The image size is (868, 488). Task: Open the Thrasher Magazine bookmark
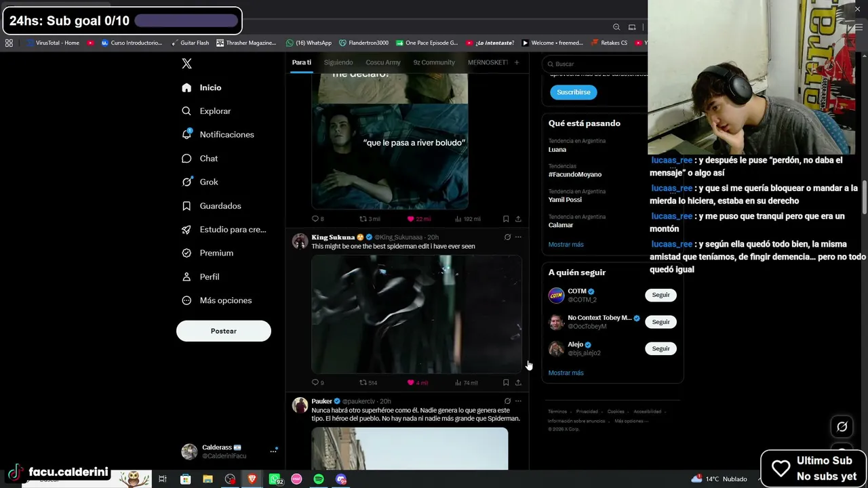[x=246, y=43]
